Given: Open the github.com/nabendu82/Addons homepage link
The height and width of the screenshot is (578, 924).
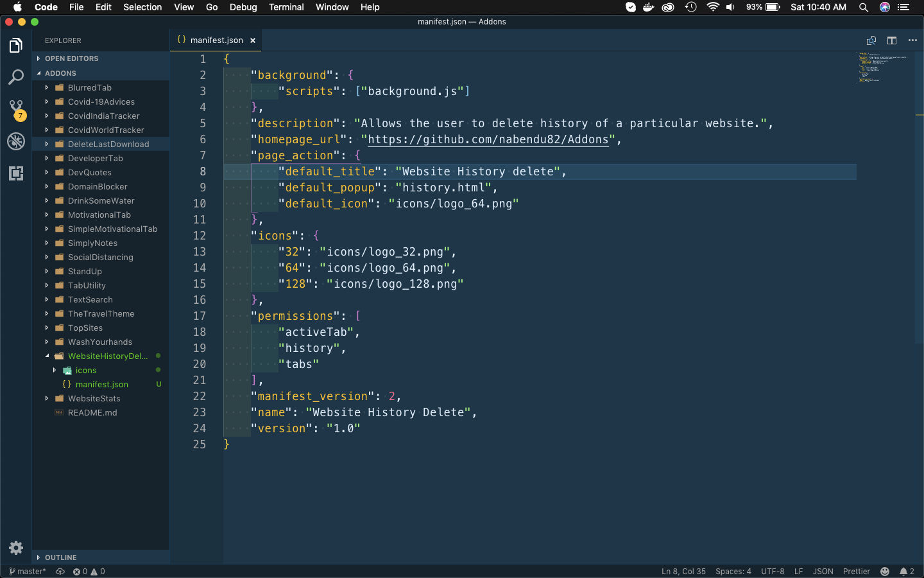Looking at the screenshot, I should pyautogui.click(x=488, y=139).
